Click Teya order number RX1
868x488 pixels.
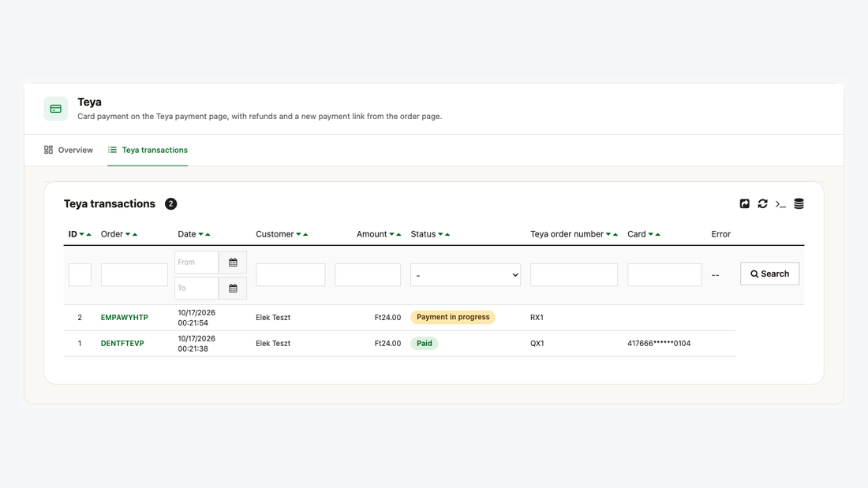tap(537, 318)
